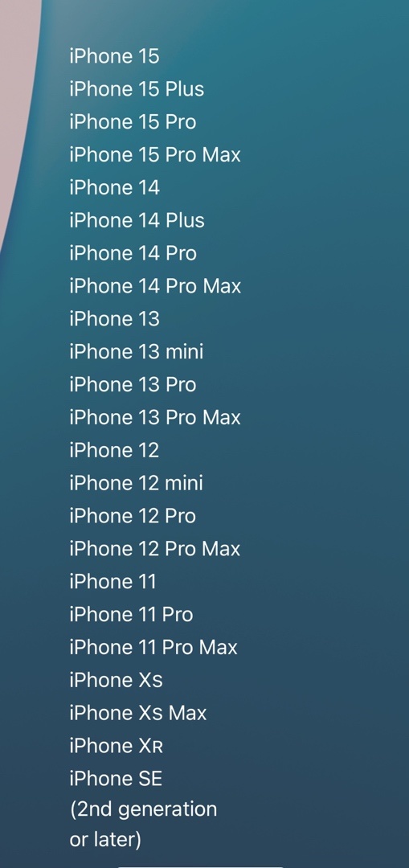Select iPhone 13 mini text
This screenshot has height=868, width=409.
(x=136, y=351)
